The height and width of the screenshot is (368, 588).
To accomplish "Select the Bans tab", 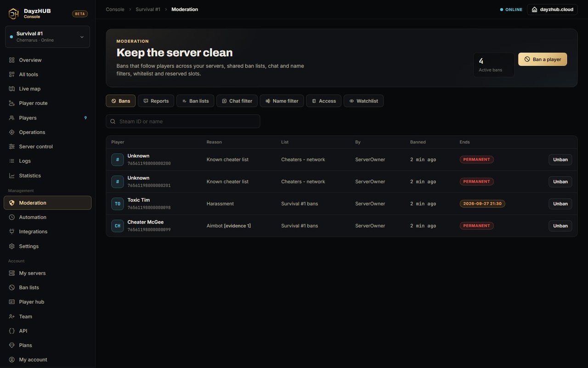I will pyautogui.click(x=121, y=101).
